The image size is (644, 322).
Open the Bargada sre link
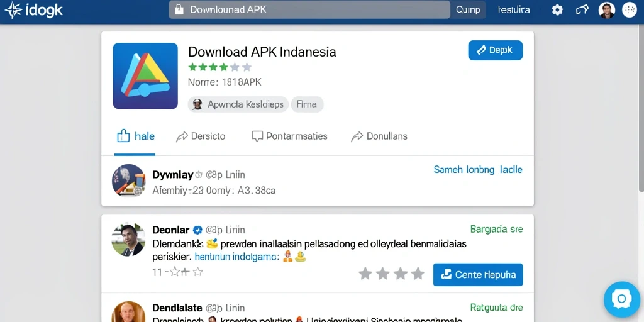(x=497, y=229)
